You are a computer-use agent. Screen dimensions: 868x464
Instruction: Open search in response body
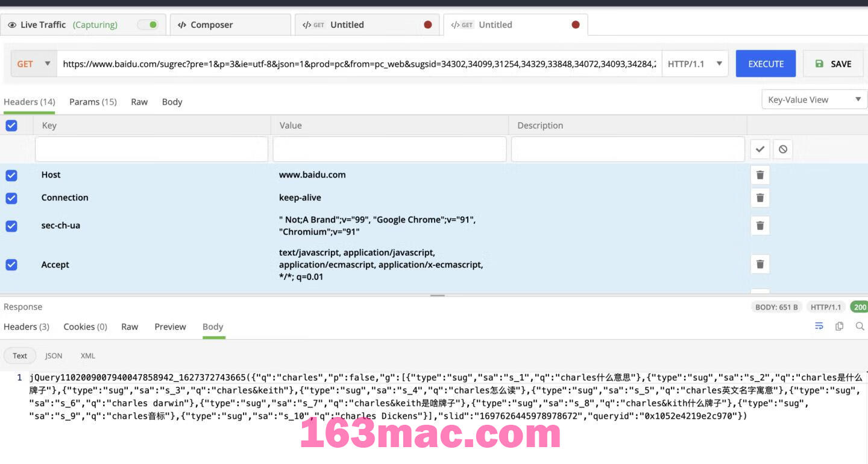(860, 326)
